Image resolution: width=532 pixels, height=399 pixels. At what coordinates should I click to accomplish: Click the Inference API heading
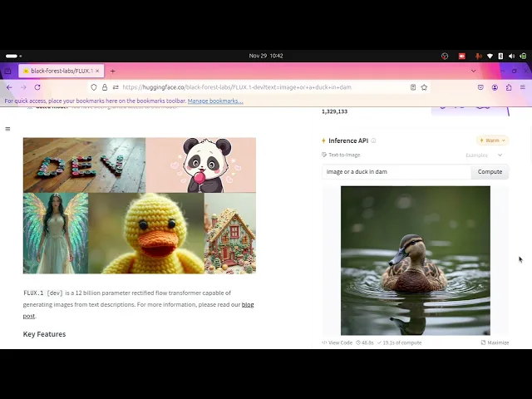[x=348, y=140]
